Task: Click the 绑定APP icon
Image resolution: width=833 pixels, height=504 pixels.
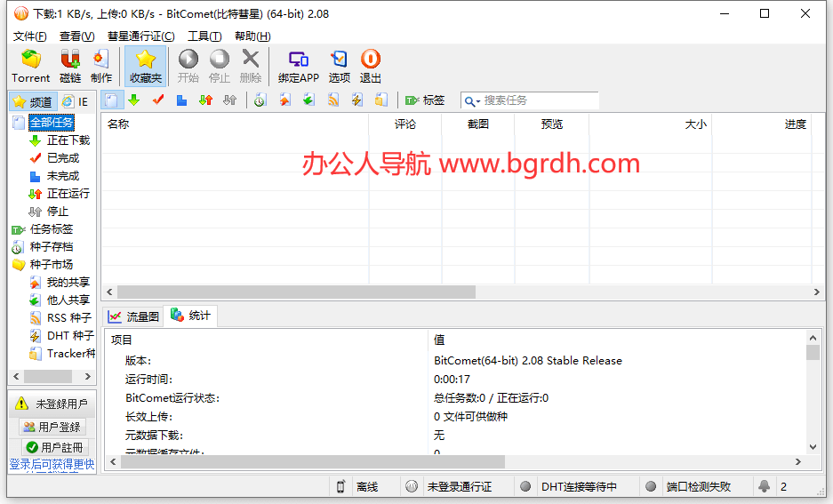Action: (298, 67)
